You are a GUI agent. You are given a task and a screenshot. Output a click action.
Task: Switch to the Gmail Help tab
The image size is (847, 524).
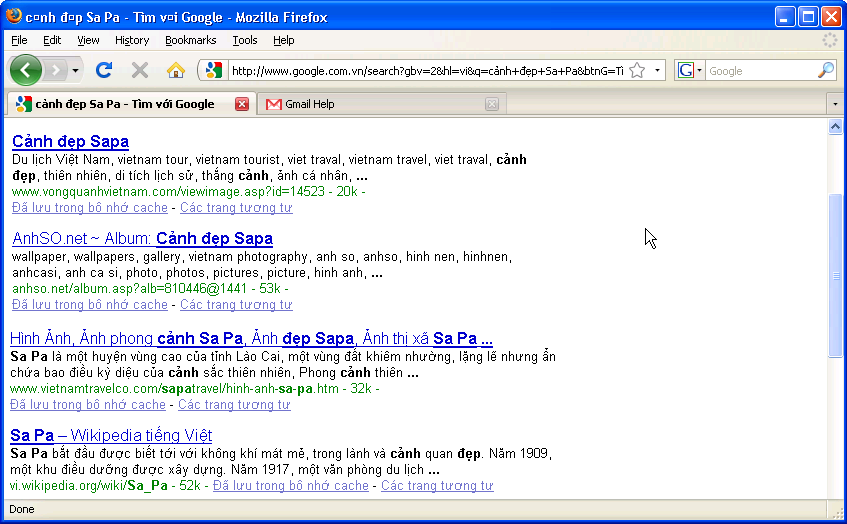tap(382, 104)
